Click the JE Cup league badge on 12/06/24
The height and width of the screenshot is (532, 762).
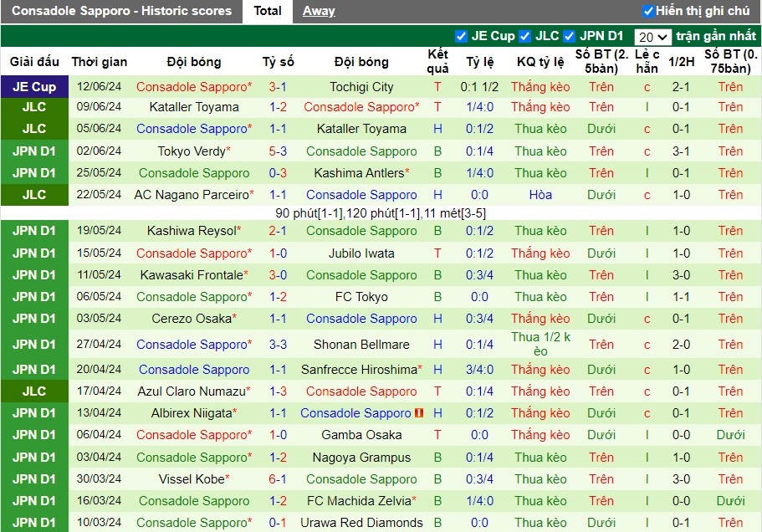34,86
